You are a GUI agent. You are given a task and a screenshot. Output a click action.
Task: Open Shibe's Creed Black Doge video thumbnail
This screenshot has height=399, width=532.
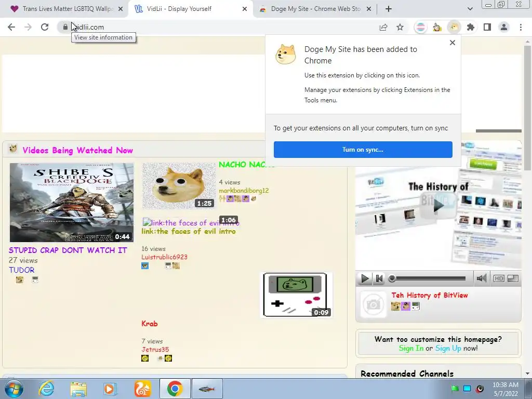72,203
